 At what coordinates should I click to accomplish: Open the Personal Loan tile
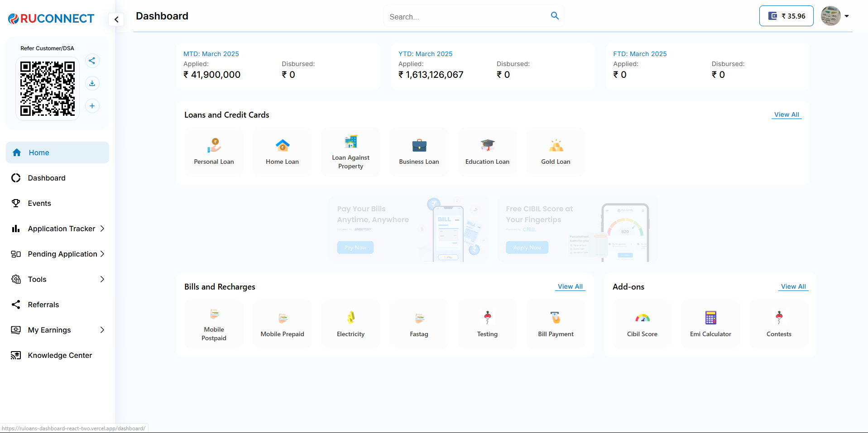click(x=214, y=152)
